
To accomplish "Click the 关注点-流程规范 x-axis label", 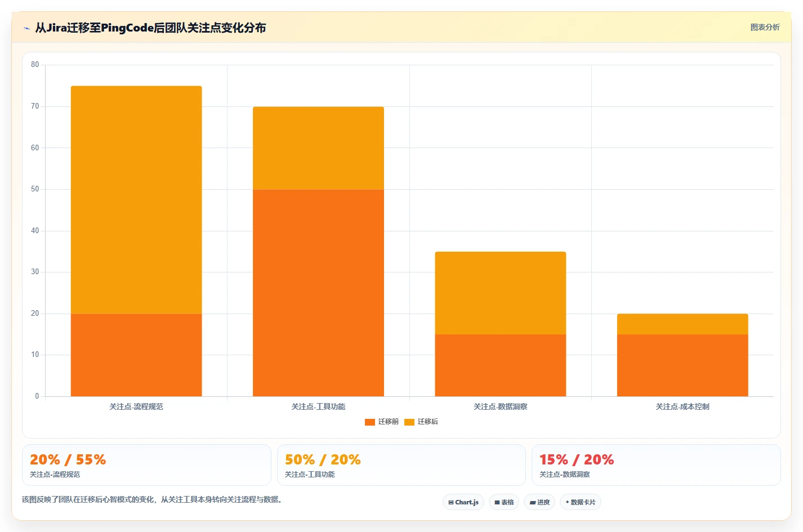I will pyautogui.click(x=136, y=406).
